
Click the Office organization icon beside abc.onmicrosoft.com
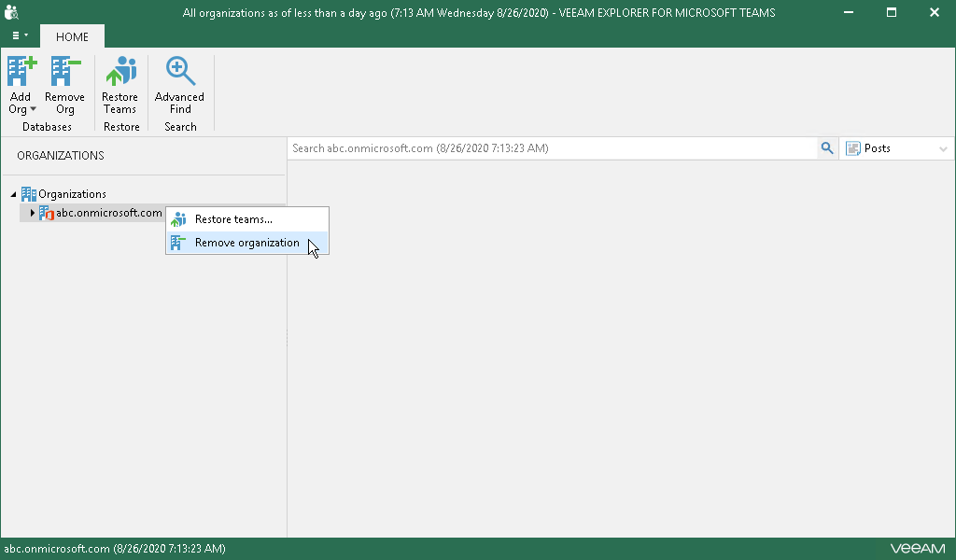coord(47,213)
